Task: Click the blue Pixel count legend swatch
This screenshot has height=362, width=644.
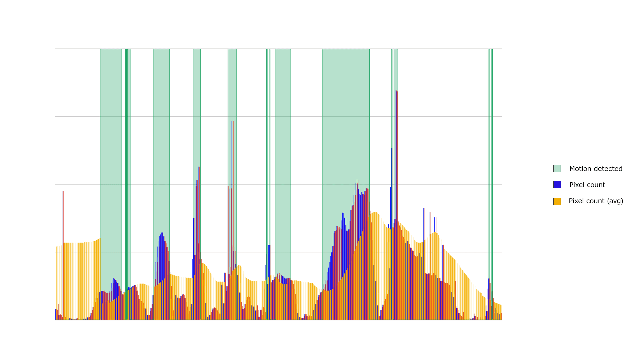Action: 557,185
